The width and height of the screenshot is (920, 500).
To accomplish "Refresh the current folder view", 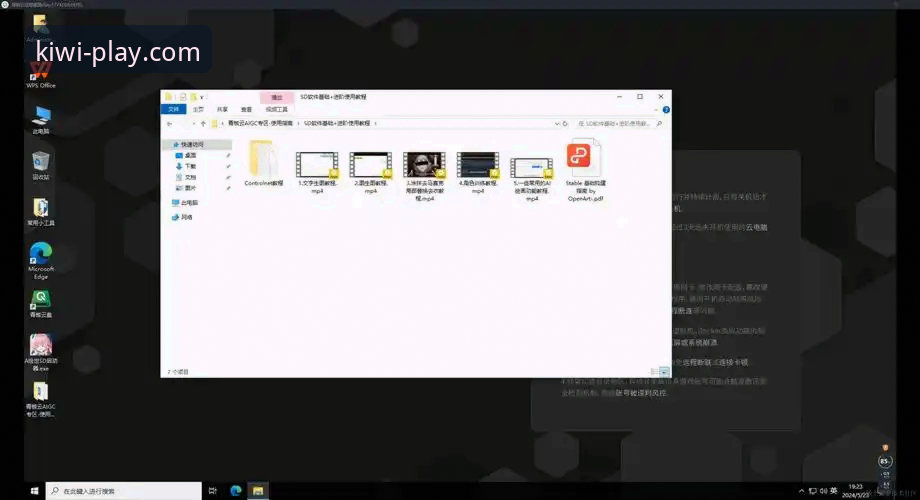I will coord(565,124).
